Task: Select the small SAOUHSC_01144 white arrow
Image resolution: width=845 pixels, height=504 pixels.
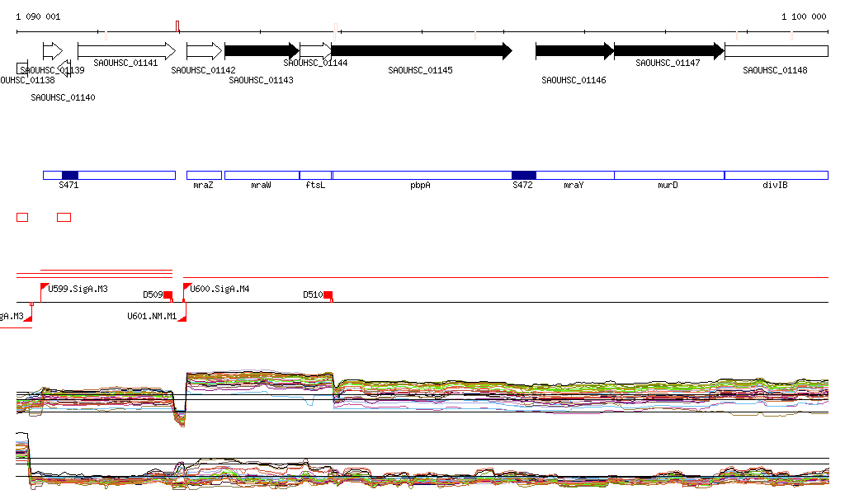Action: [315, 51]
